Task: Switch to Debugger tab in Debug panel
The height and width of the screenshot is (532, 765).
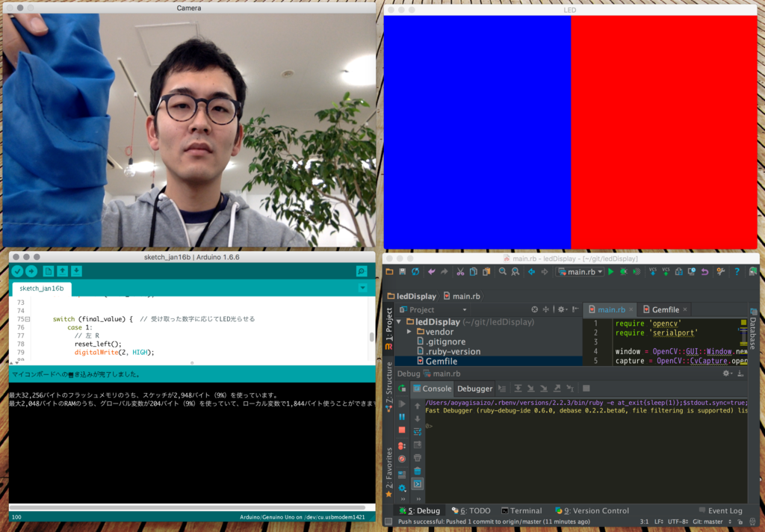Action: point(474,389)
